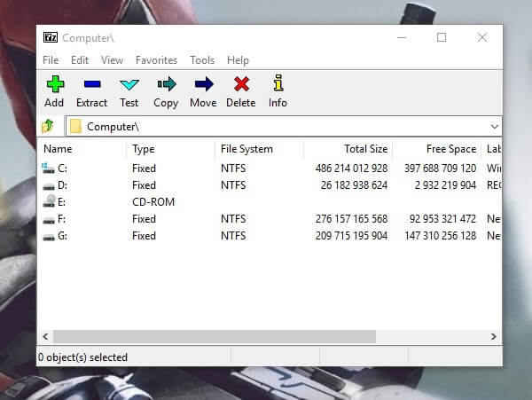Viewport: 532px width, 400px height.
Task: Click the 7z icon in title bar
Action: point(51,37)
